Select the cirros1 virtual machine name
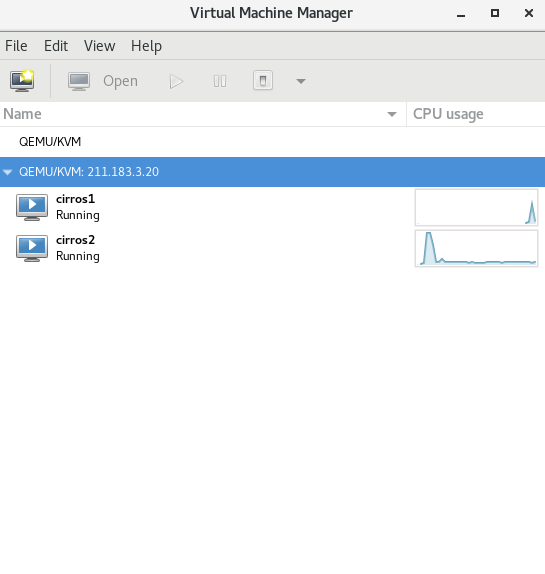The height and width of the screenshot is (574, 545). coord(75,199)
